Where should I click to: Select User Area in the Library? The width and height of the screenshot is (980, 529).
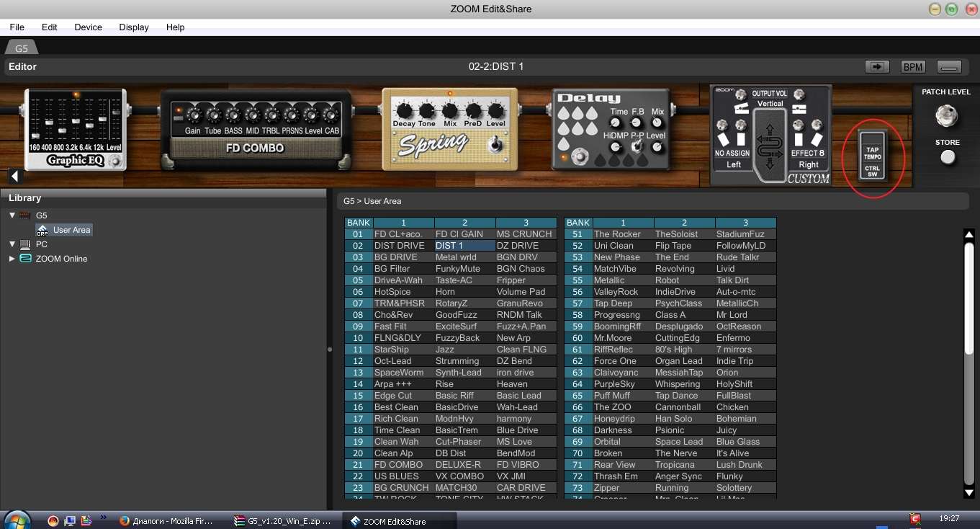pos(71,230)
